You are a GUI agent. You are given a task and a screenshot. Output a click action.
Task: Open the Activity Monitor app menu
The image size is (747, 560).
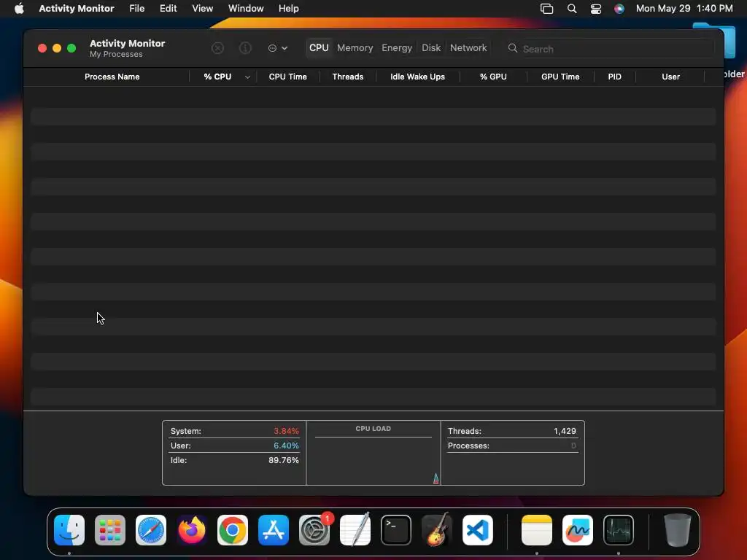tap(76, 9)
